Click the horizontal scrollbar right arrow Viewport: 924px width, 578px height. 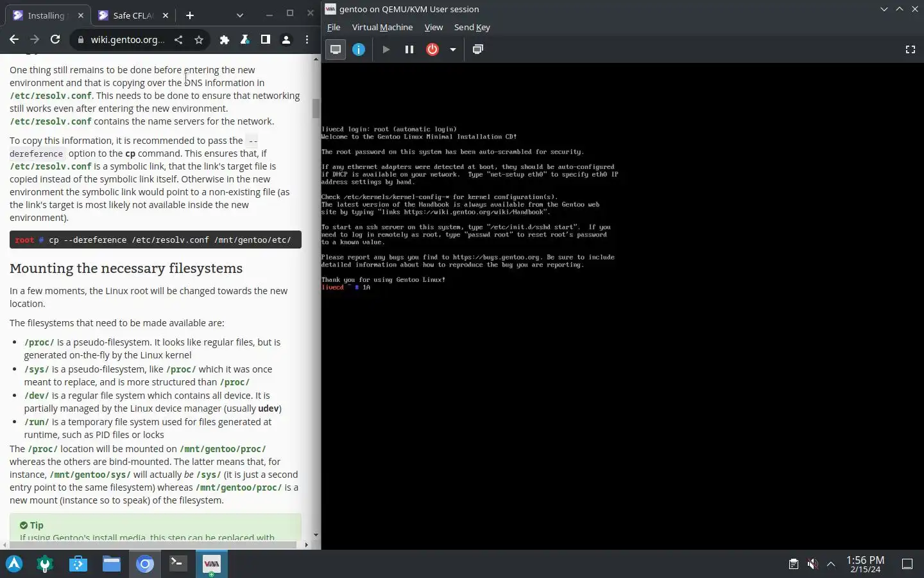[306, 545]
